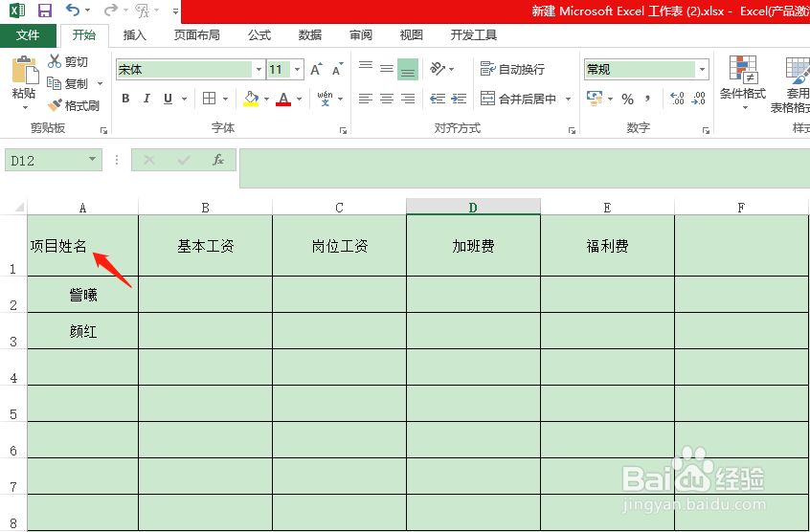Switch to the 插入 (Insert) tab
Image resolution: width=810 pixels, height=532 pixels.
(135, 35)
